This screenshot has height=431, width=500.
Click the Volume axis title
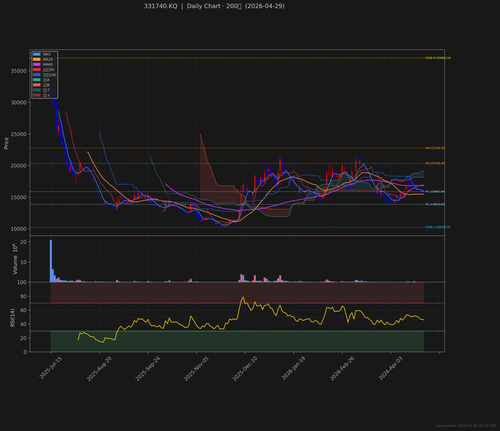[x=15, y=259]
